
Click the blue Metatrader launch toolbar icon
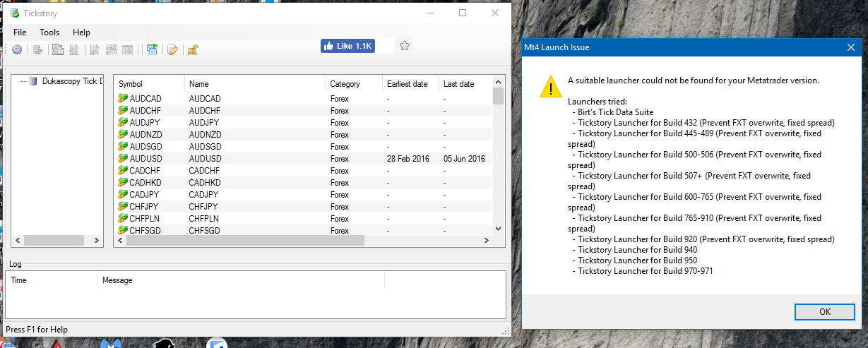[x=152, y=49]
